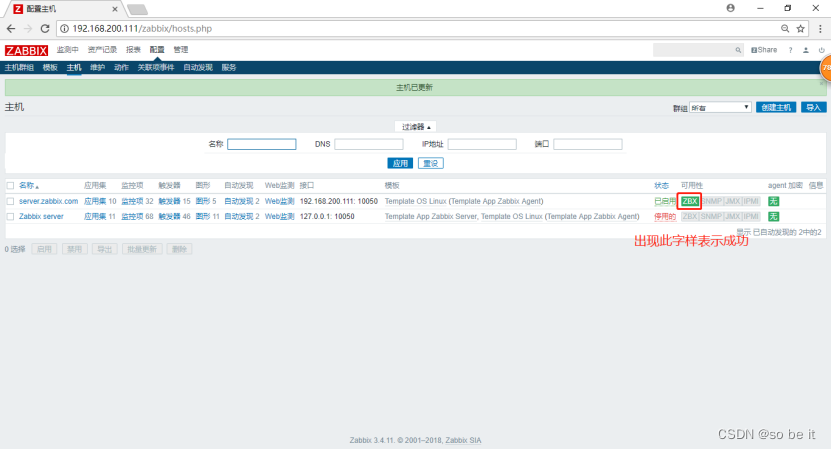Focus the 名称 filter input field
831x449 pixels.
[x=262, y=144]
